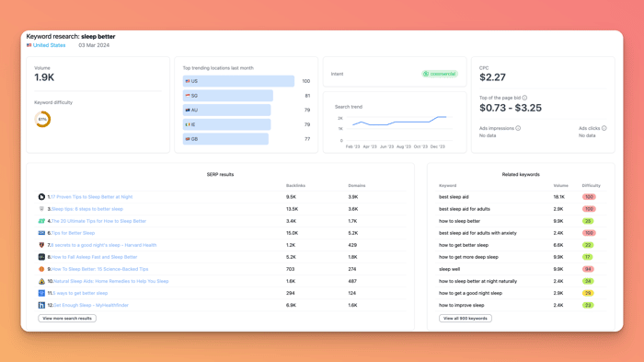Image resolution: width=644 pixels, height=362 pixels.
Task: Click the favicon of the first SERP result
Action: pos(41,197)
